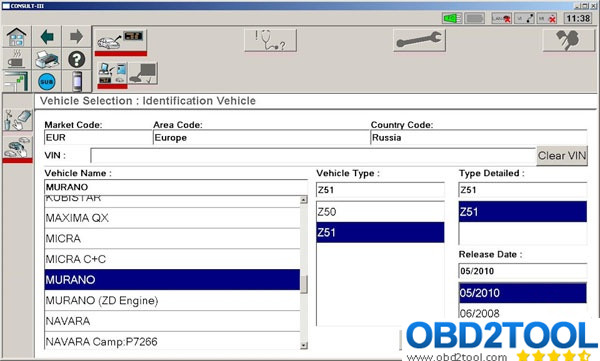
Task: Click the vehicle list scroll up arrow
Action: point(304,200)
